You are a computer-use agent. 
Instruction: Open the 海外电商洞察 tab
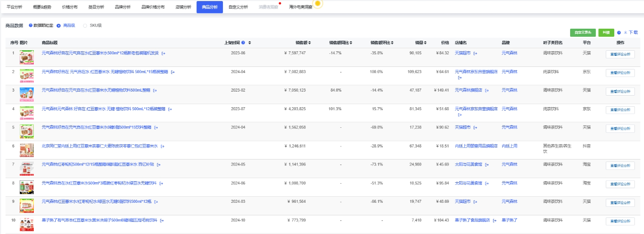coord(301,7)
